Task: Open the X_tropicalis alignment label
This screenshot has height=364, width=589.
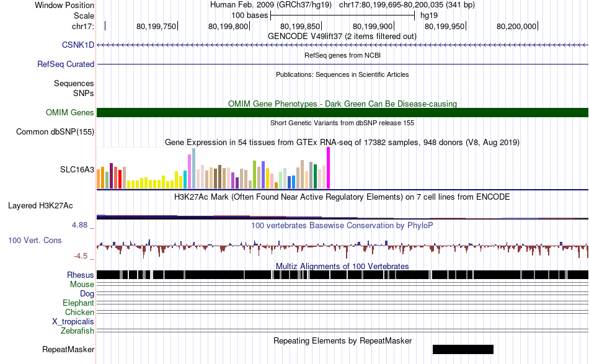Action: tap(73, 322)
